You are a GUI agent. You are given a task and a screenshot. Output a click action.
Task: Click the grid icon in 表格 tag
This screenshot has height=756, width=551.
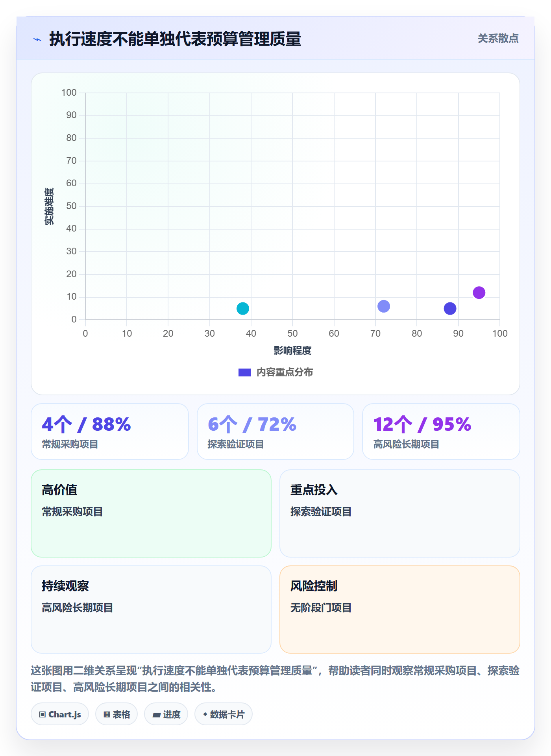click(x=107, y=715)
